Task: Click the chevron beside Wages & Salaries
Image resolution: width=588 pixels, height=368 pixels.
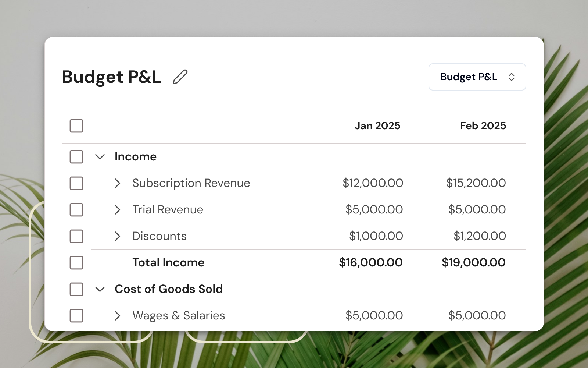Action: [x=118, y=316]
